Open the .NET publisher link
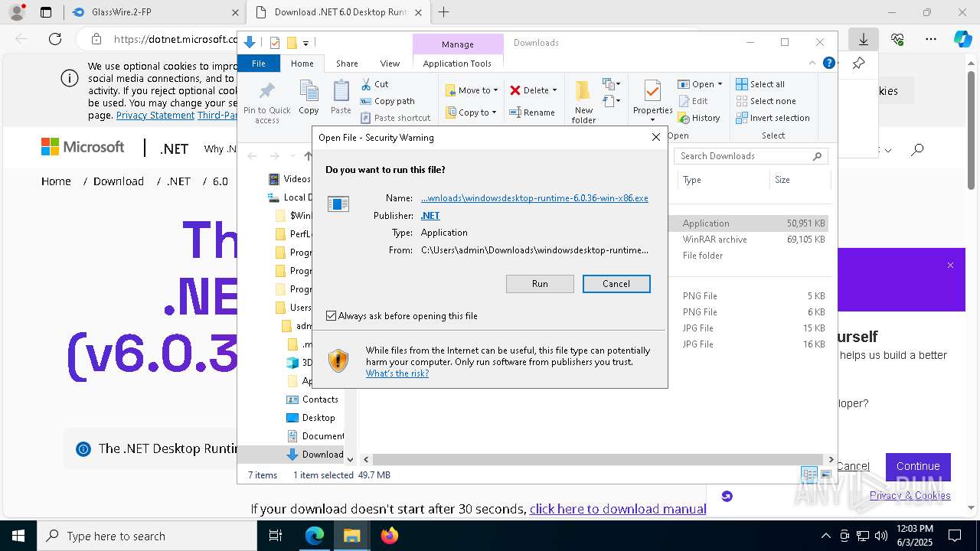 tap(430, 216)
